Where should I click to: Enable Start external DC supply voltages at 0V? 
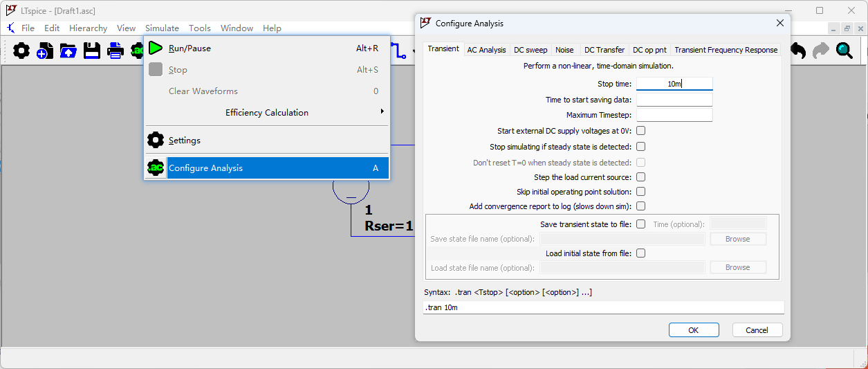[641, 131]
